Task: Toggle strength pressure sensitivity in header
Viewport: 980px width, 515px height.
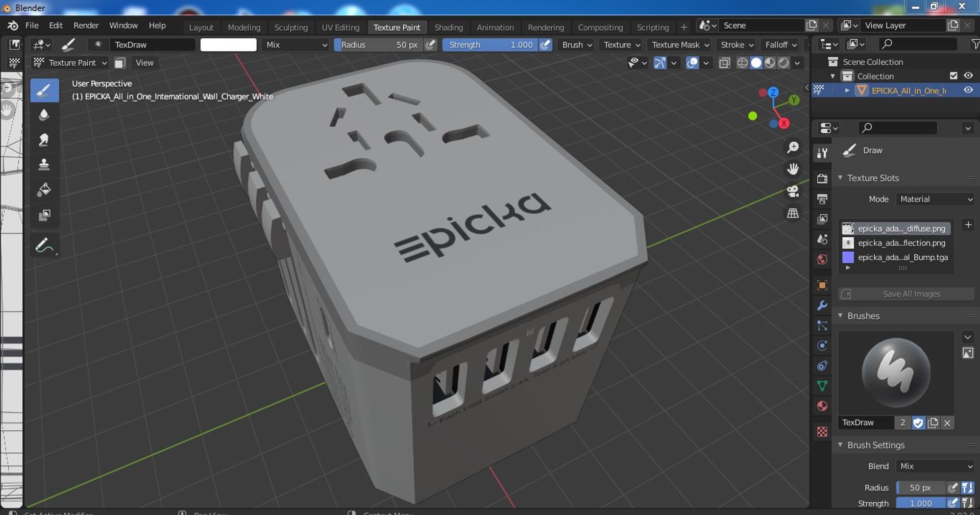Action: [546, 45]
